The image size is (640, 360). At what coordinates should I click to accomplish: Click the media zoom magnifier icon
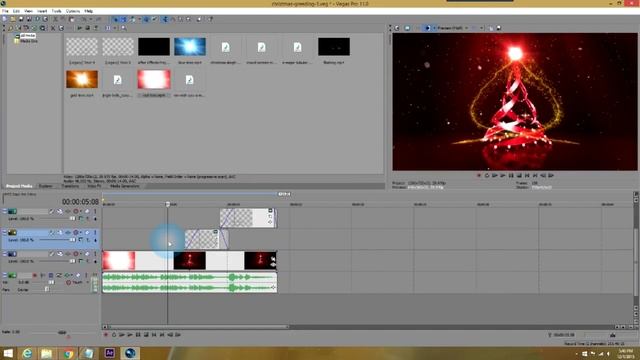coord(123,28)
